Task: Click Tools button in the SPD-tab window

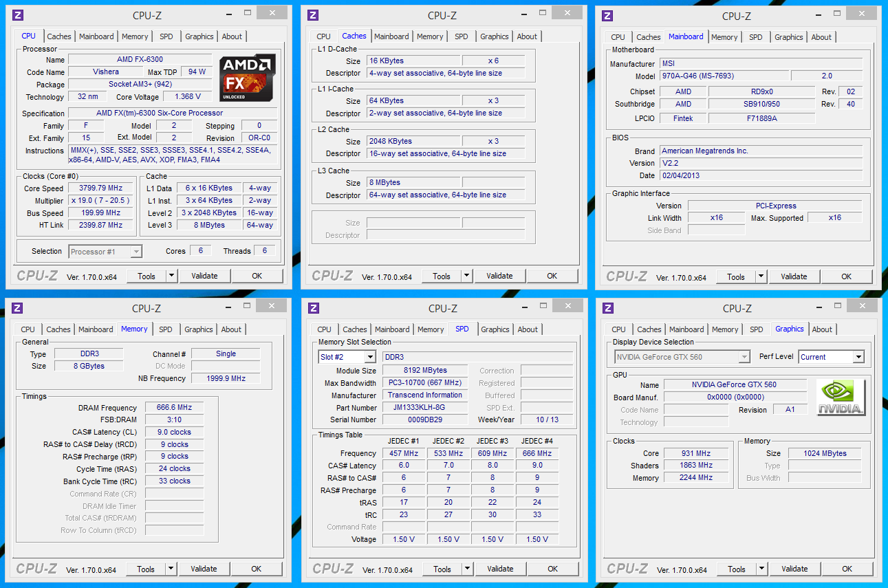Action: [442, 569]
